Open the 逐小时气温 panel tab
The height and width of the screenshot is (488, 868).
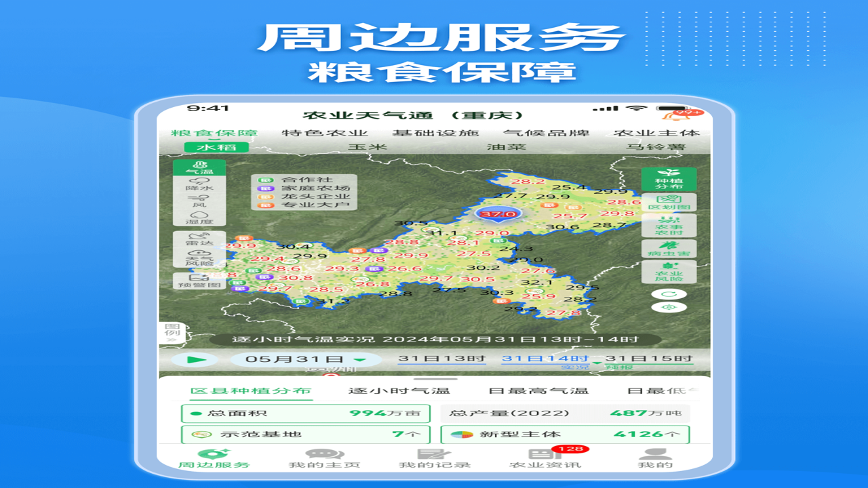399,391
